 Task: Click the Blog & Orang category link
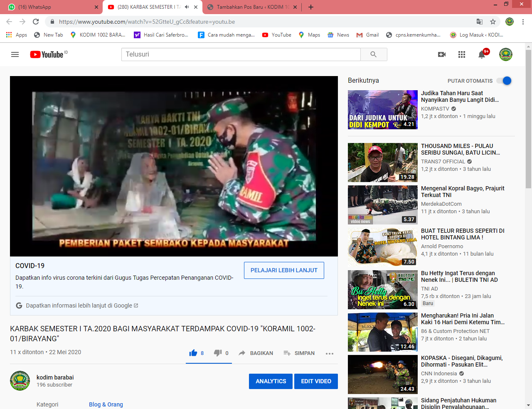[106, 404]
